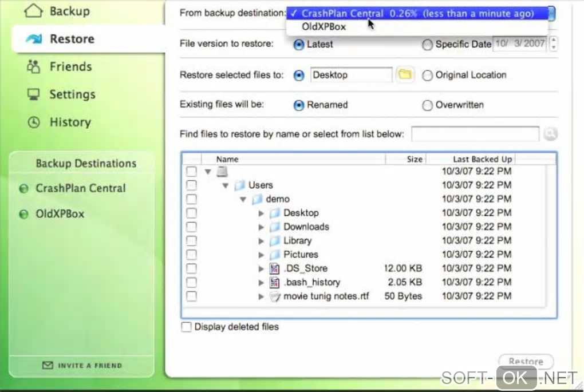This screenshot has height=392, width=584.
Task: Check the Pictures folder checkbox
Action: 191,255
